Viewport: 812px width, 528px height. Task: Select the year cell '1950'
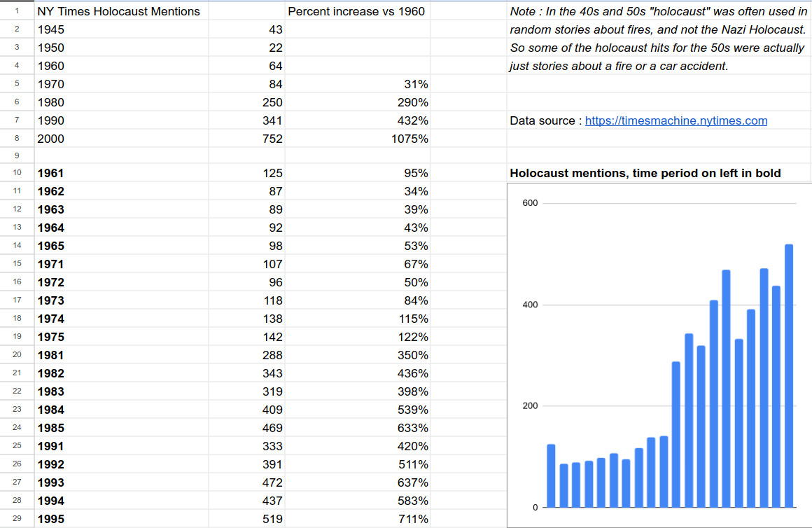click(122, 48)
